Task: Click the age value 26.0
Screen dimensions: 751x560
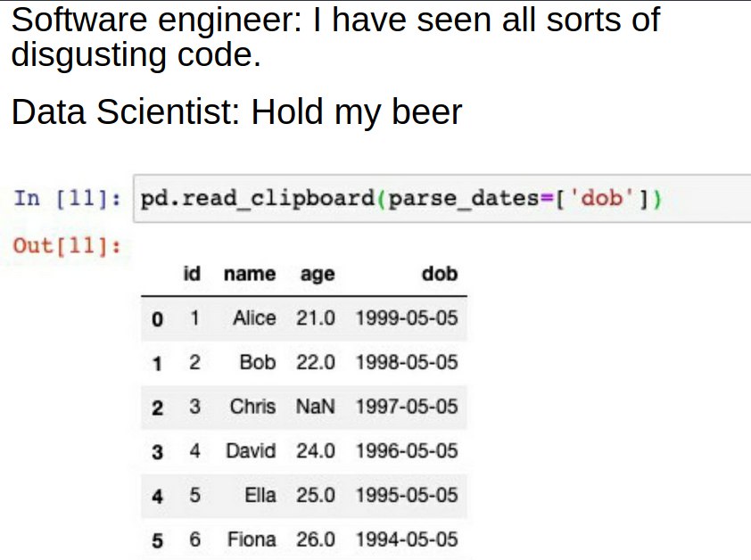Action: point(315,539)
